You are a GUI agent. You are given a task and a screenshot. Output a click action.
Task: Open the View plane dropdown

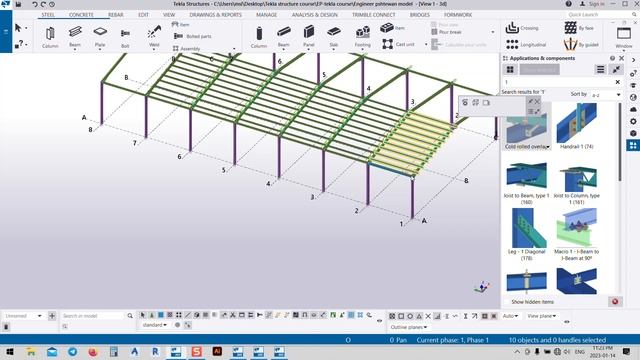[541, 316]
